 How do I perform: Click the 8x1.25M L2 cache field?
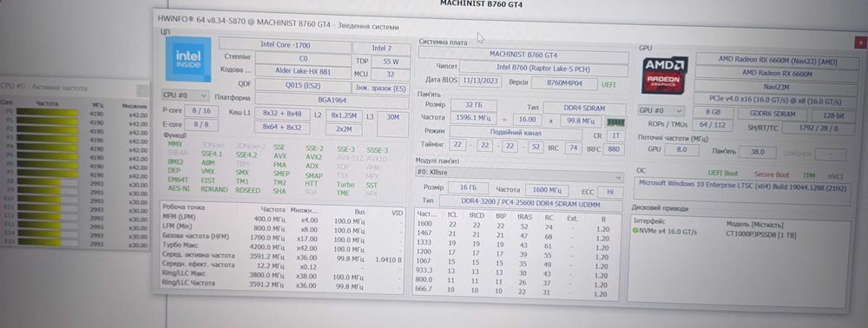tap(345, 115)
